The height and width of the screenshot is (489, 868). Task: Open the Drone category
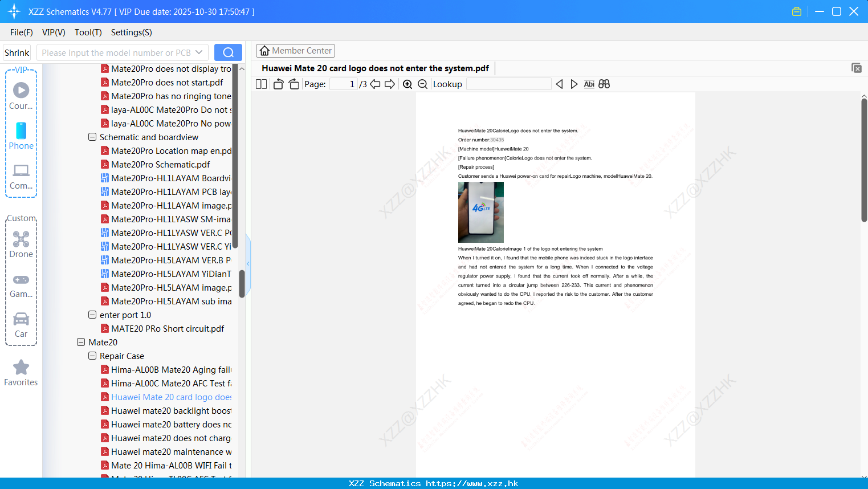21,244
